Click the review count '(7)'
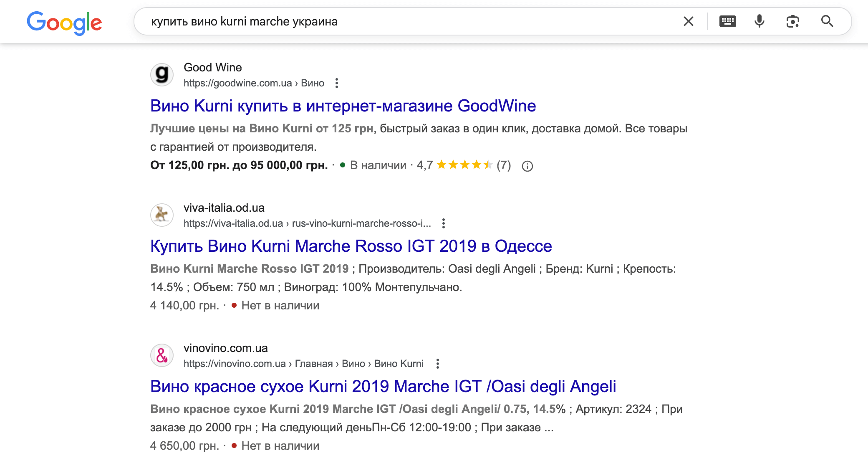Screen dimensions: 868x476 click(504, 165)
